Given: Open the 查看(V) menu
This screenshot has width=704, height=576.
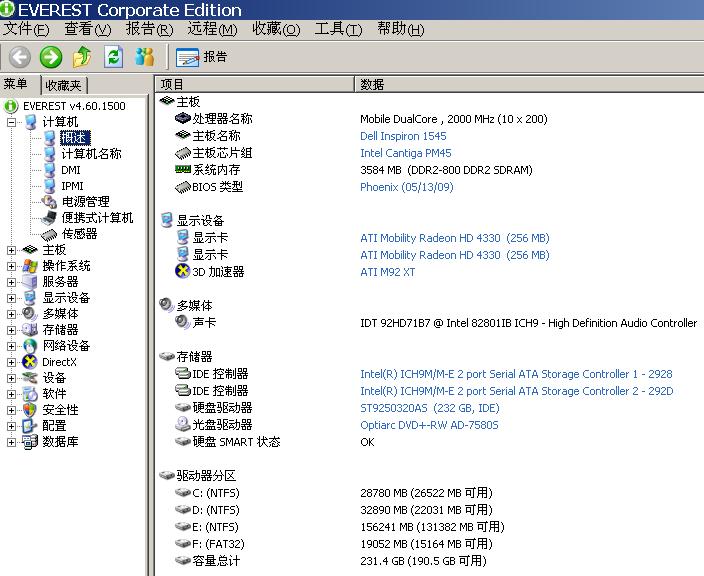Looking at the screenshot, I should pos(88,29).
